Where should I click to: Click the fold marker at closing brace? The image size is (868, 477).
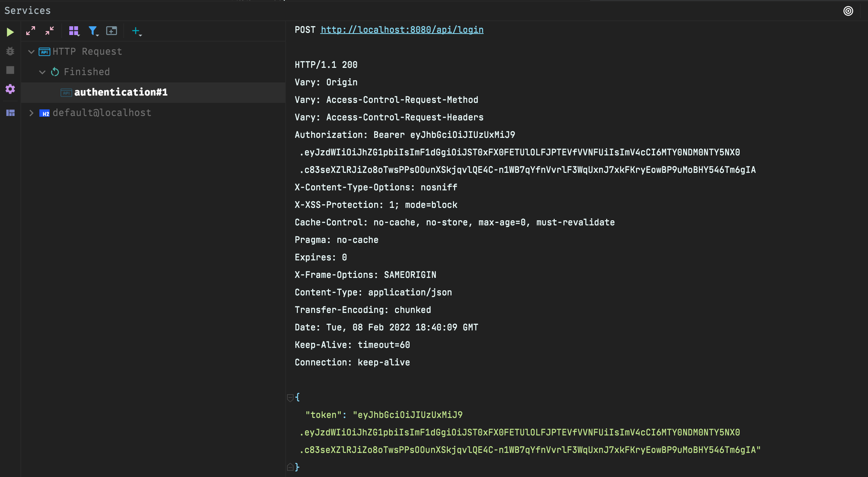tap(290, 467)
